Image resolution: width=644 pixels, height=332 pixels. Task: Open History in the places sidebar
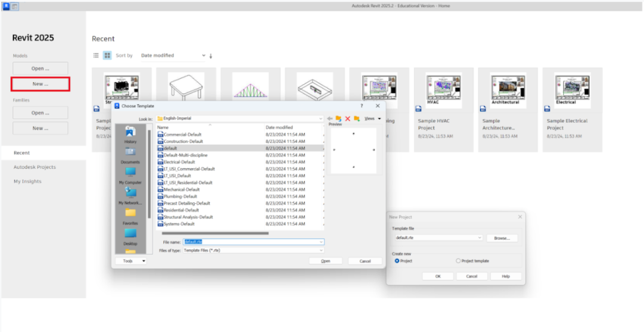coord(130,135)
